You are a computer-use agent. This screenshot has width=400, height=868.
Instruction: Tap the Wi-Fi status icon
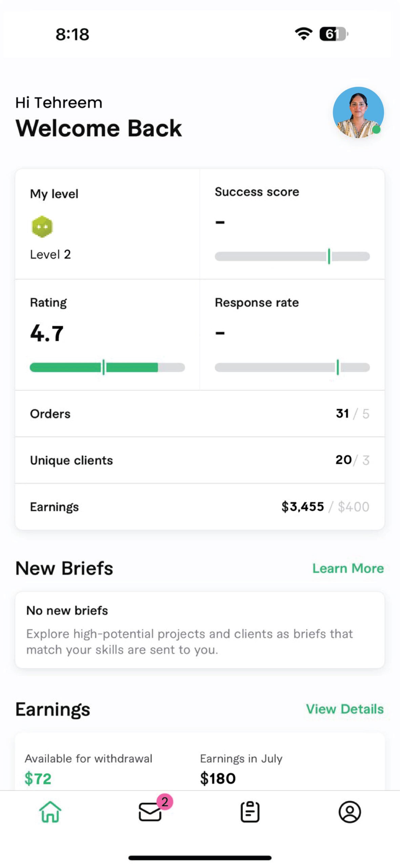pos(303,34)
